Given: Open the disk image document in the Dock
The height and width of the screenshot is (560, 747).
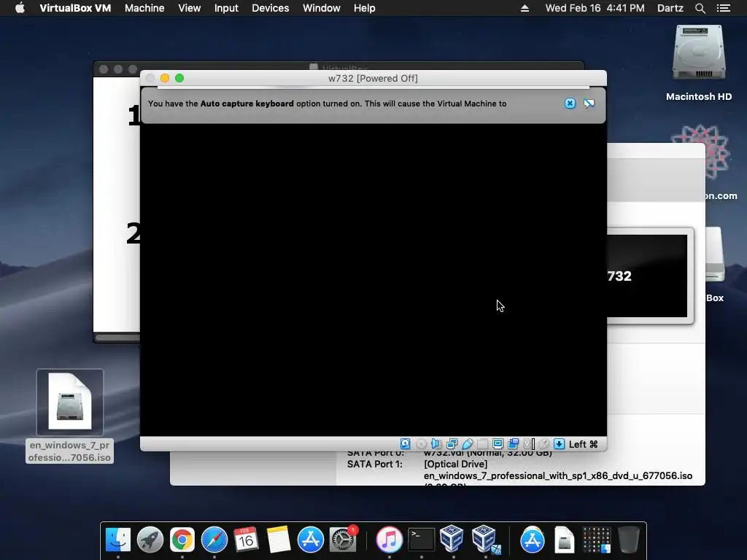Looking at the screenshot, I should tap(565, 540).
